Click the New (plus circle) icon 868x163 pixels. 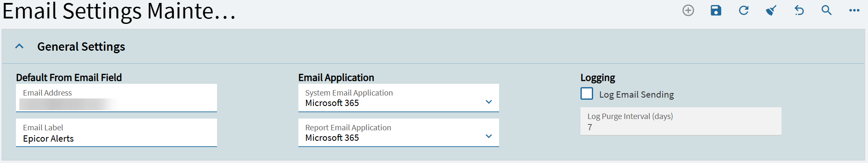pos(688,10)
